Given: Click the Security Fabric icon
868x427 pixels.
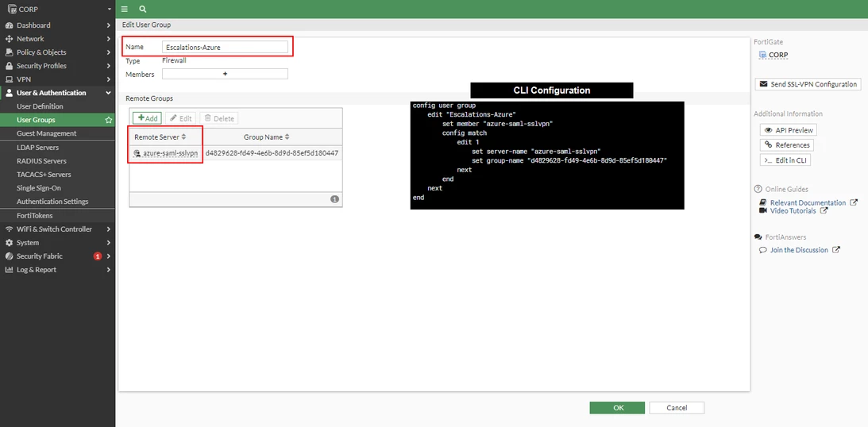Looking at the screenshot, I should coord(9,256).
